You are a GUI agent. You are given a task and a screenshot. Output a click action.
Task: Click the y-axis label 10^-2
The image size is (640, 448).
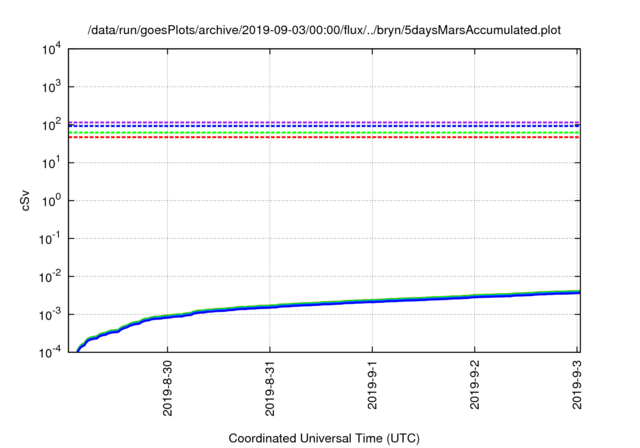pos(49,277)
